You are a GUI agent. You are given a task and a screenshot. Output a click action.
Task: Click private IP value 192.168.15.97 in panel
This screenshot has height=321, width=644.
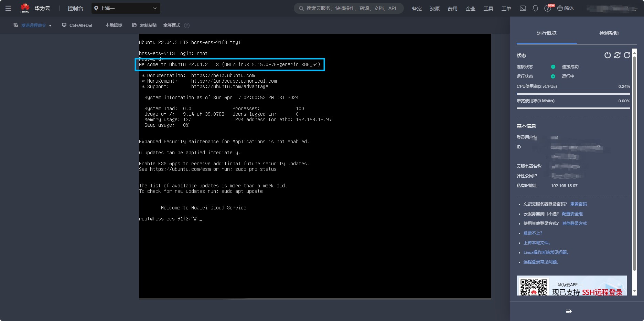564,186
